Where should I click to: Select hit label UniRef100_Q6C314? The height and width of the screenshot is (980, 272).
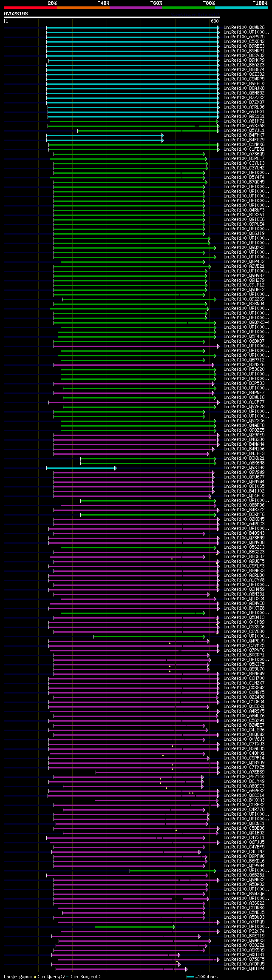pyautogui.click(x=244, y=796)
